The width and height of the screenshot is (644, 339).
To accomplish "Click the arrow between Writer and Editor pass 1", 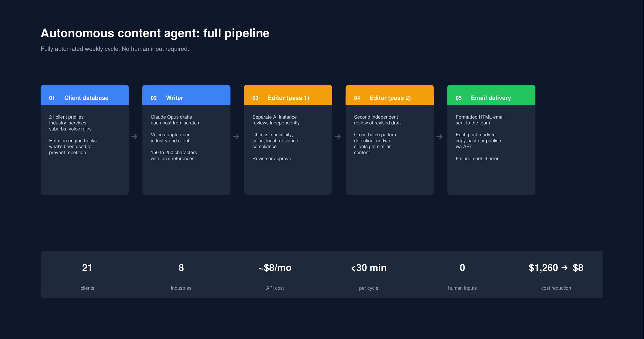I will tap(236, 136).
